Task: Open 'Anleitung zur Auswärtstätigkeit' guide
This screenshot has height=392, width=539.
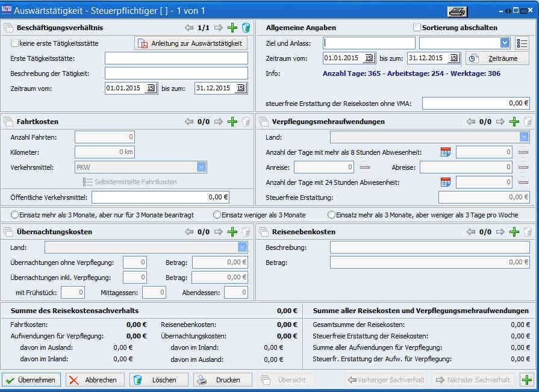Action: pyautogui.click(x=191, y=43)
